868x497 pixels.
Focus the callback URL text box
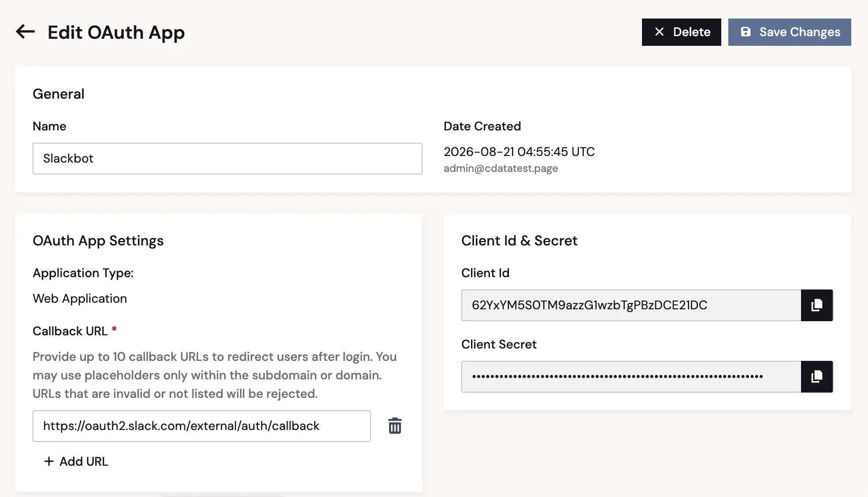point(202,426)
